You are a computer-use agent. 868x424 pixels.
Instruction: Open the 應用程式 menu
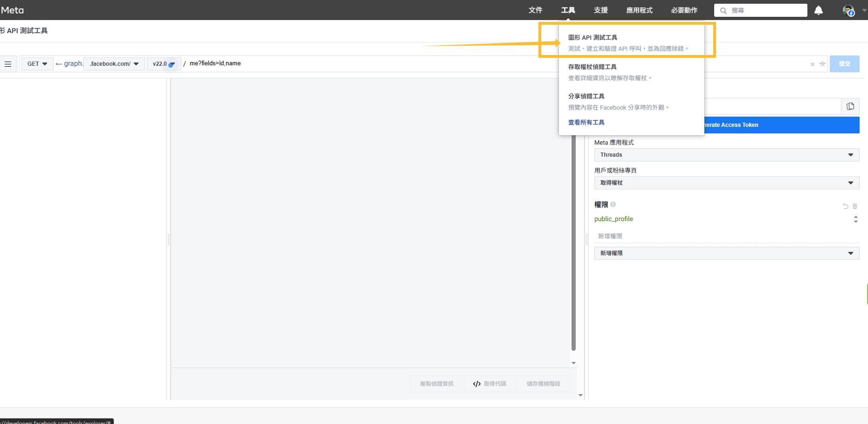640,10
